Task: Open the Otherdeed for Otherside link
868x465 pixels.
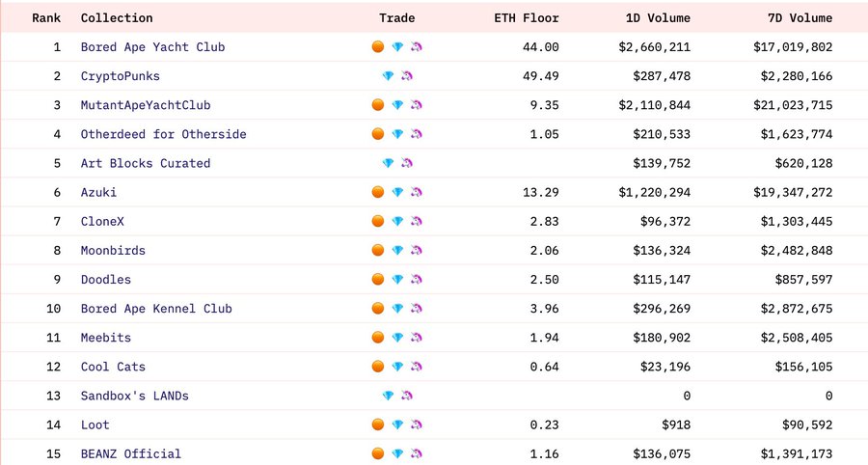Action: tap(163, 134)
